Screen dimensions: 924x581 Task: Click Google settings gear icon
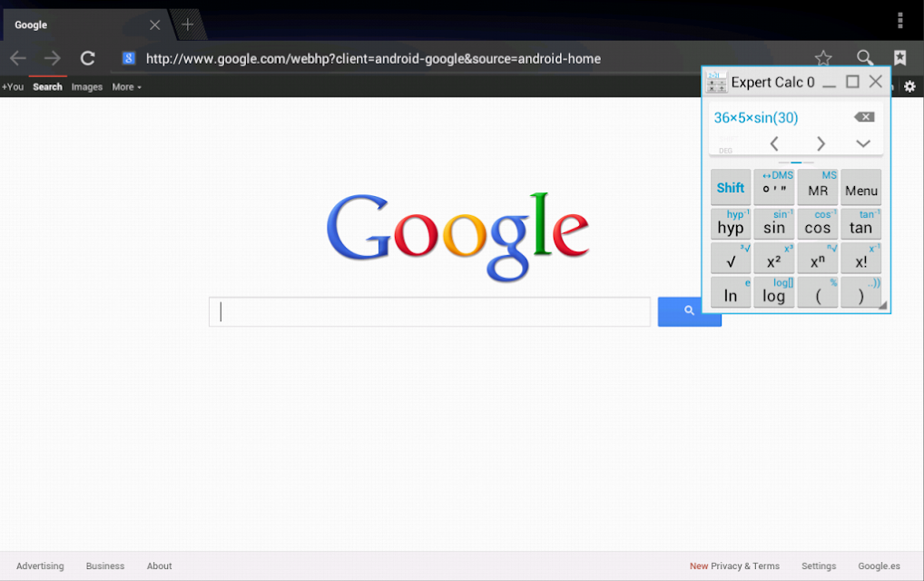[x=909, y=86]
